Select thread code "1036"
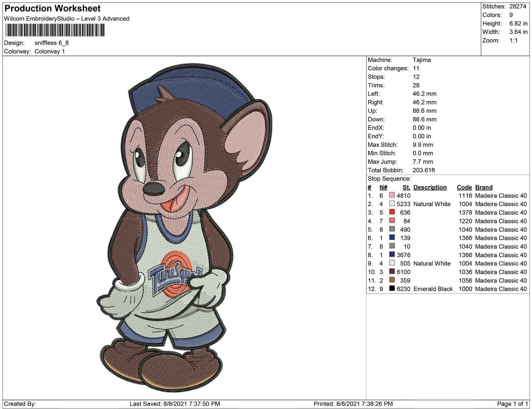This screenshot has width=532, height=409. tap(465, 272)
